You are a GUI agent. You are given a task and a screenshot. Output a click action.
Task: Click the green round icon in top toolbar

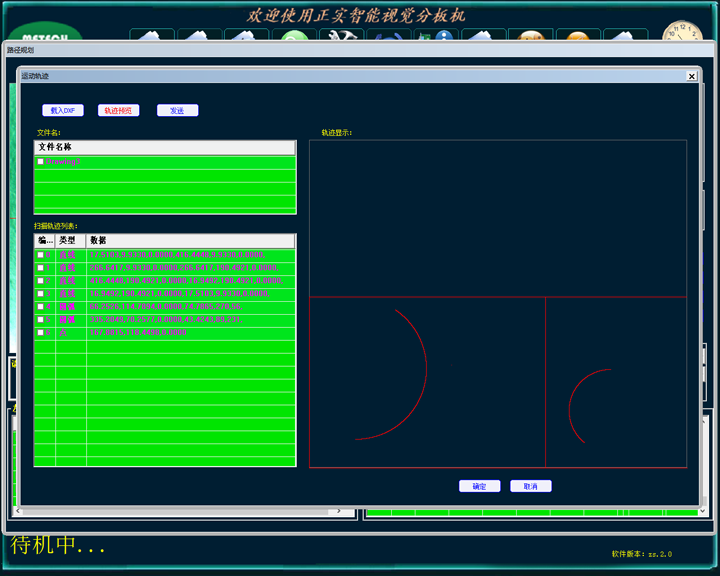point(294,35)
